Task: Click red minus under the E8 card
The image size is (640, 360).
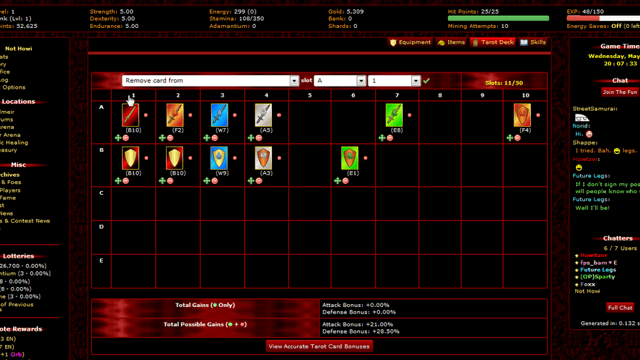Action: click(390, 138)
